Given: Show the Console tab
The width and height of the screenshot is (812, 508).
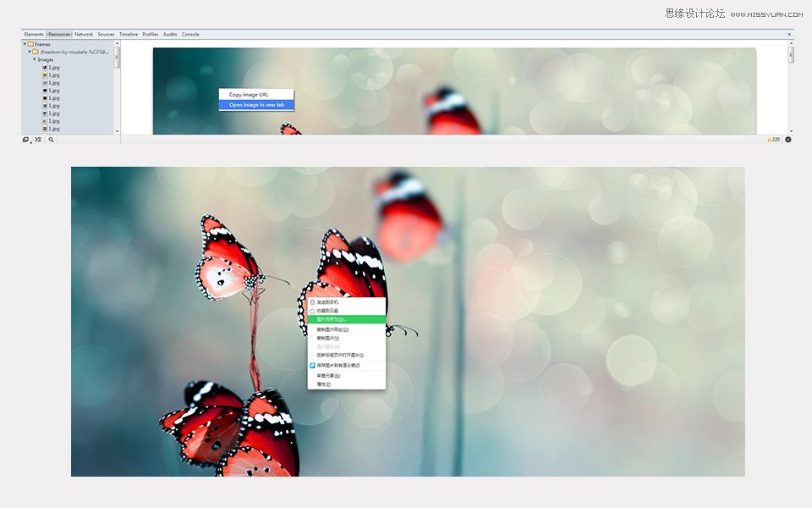Looking at the screenshot, I should pos(190,34).
